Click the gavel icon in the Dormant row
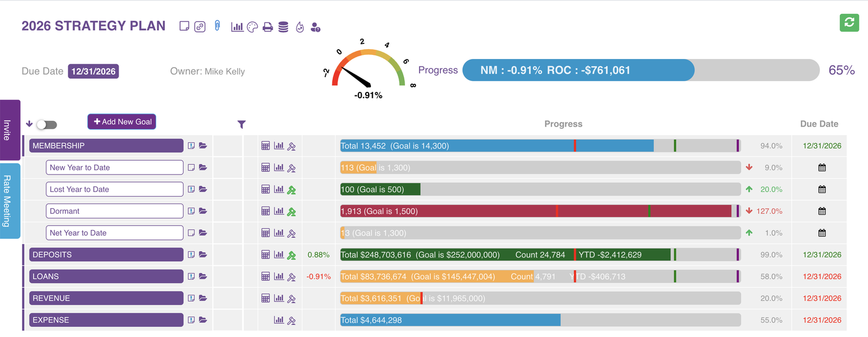 coord(292,211)
